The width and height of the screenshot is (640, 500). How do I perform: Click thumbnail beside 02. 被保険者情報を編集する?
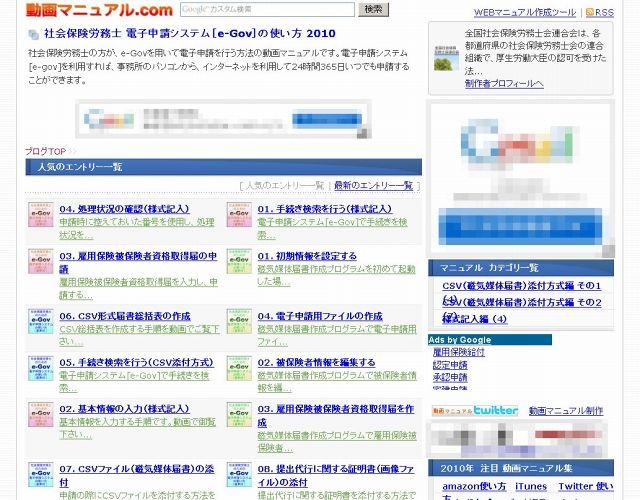pyautogui.click(x=239, y=368)
